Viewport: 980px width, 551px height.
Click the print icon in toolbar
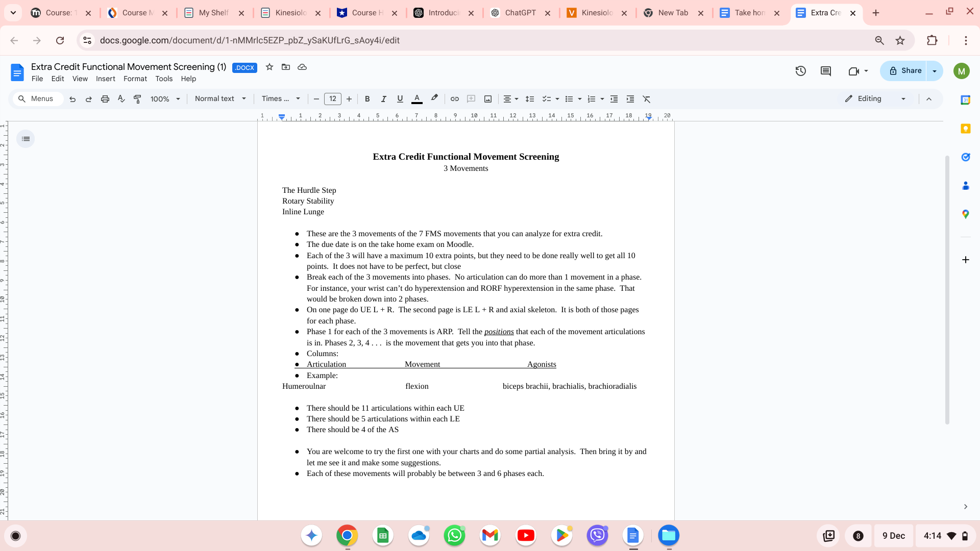[x=105, y=99]
